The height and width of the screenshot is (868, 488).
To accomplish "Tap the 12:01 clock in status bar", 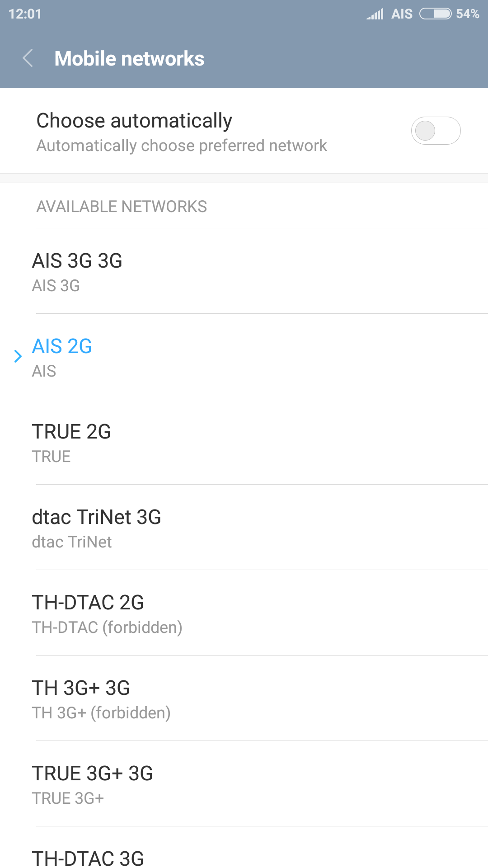I will (25, 14).
